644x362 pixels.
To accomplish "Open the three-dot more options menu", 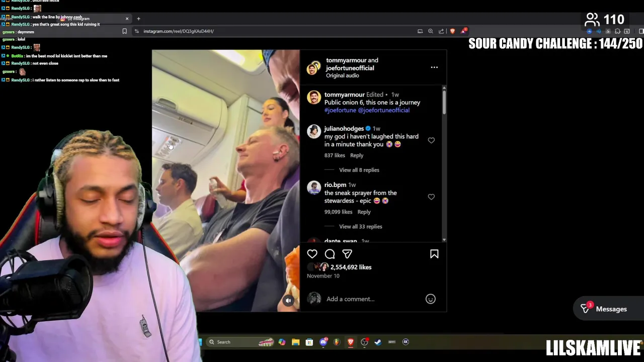I will point(434,67).
